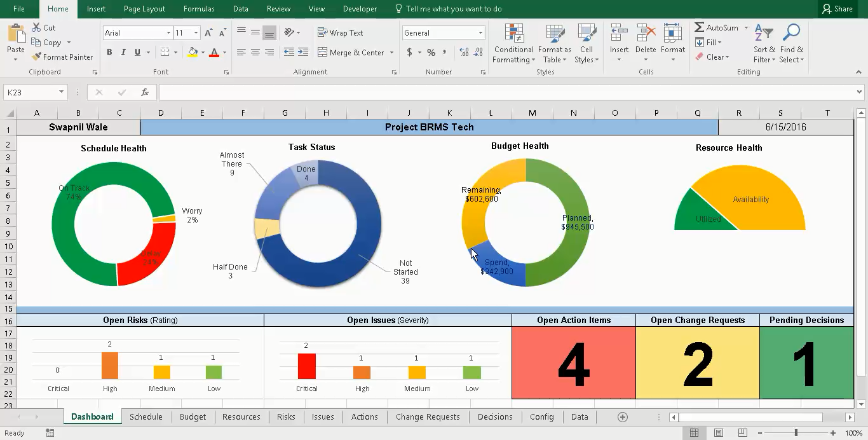The width and height of the screenshot is (868, 440).
Task: Select the Dashboard sheet
Action: [92, 416]
